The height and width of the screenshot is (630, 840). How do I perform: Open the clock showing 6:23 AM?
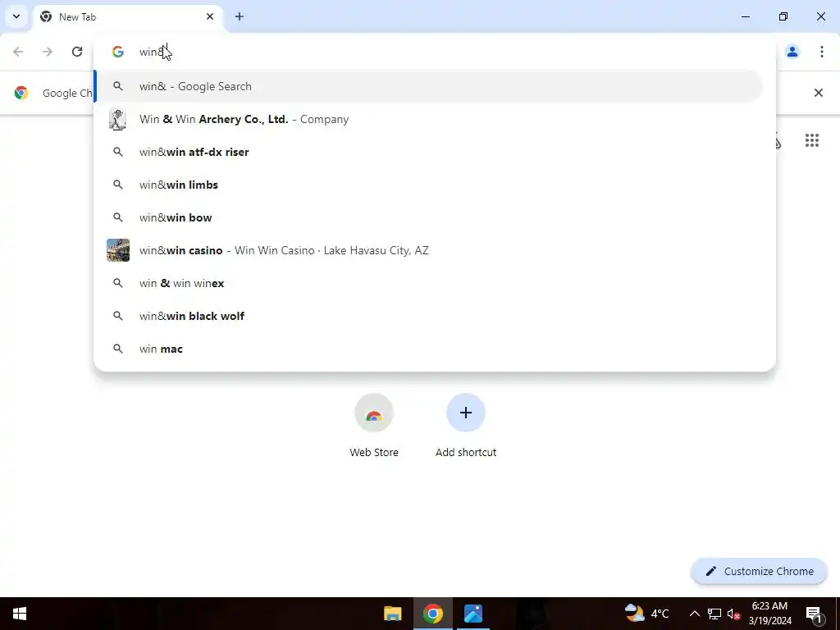tap(769, 614)
